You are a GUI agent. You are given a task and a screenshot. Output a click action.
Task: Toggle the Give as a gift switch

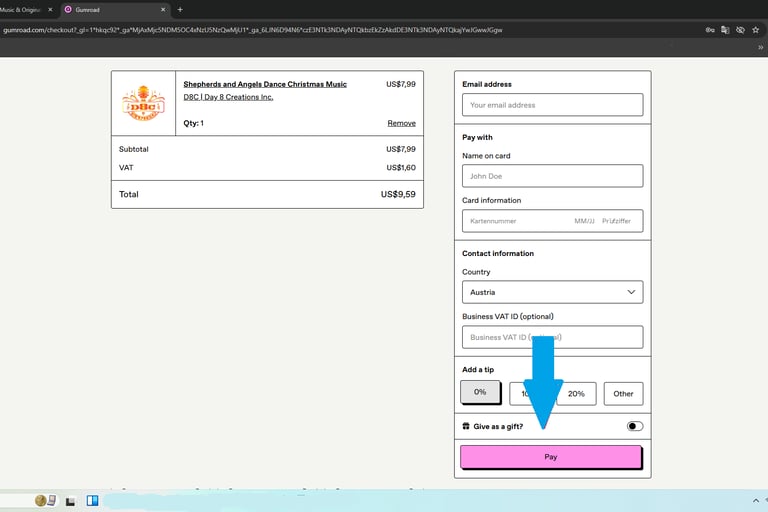[x=635, y=426]
